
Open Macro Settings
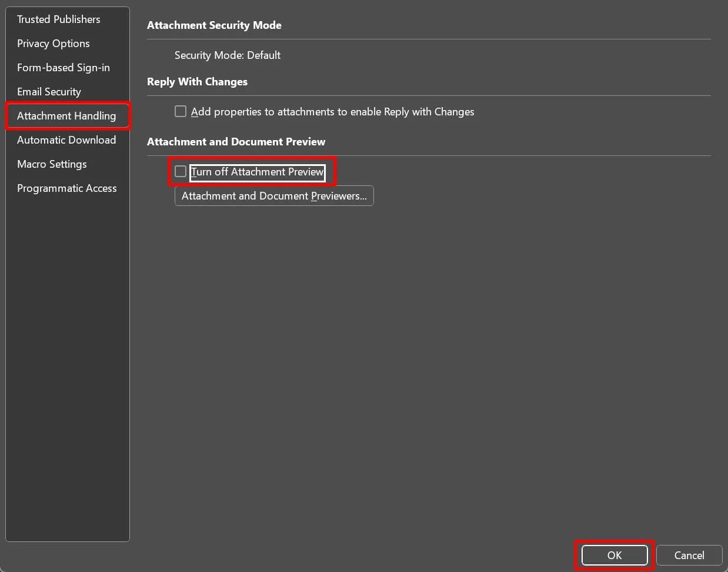pos(52,164)
